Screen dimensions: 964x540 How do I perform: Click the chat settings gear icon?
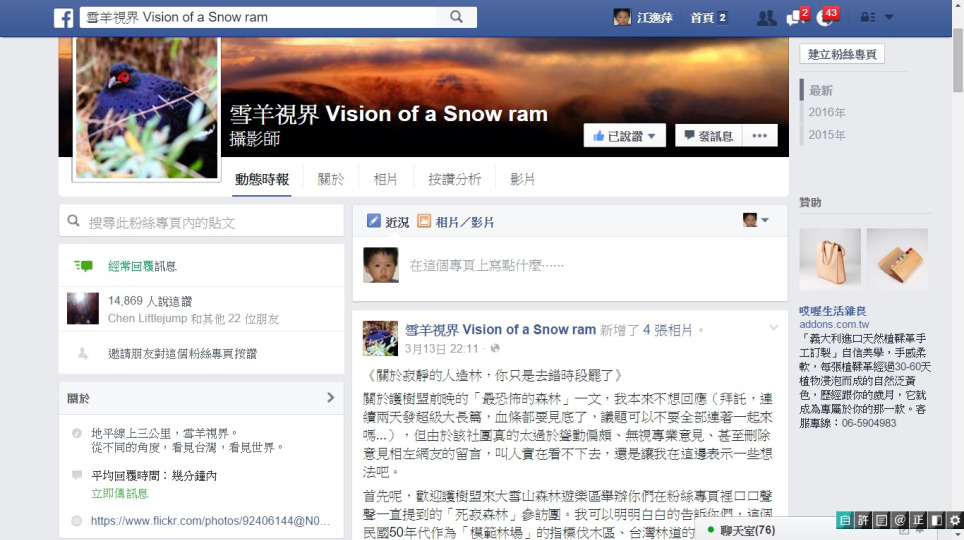[955, 520]
